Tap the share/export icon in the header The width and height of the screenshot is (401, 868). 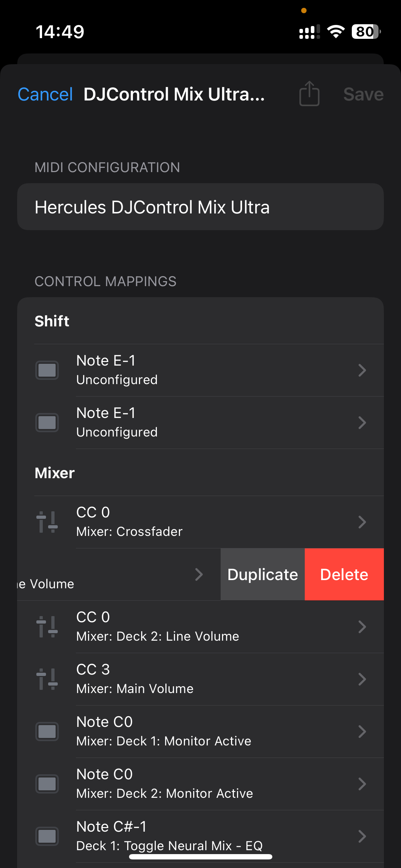click(x=309, y=94)
